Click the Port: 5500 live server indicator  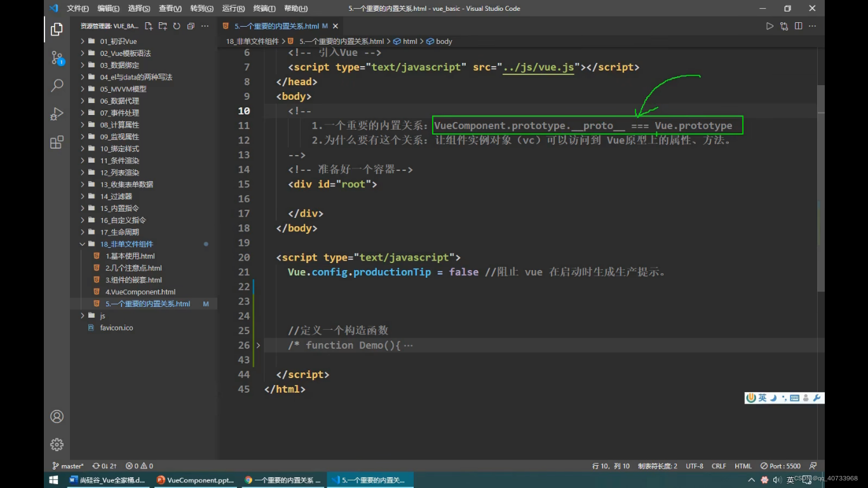coord(781,466)
